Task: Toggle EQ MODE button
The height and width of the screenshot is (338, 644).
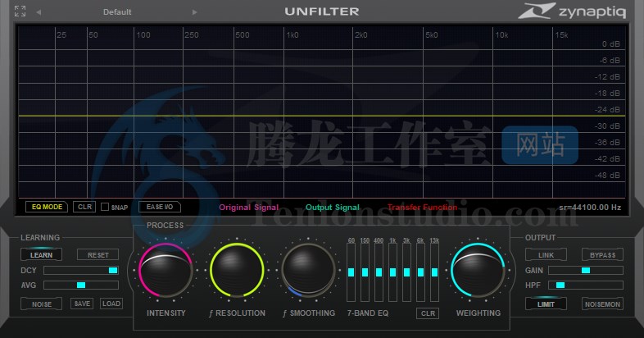Action: (x=47, y=207)
